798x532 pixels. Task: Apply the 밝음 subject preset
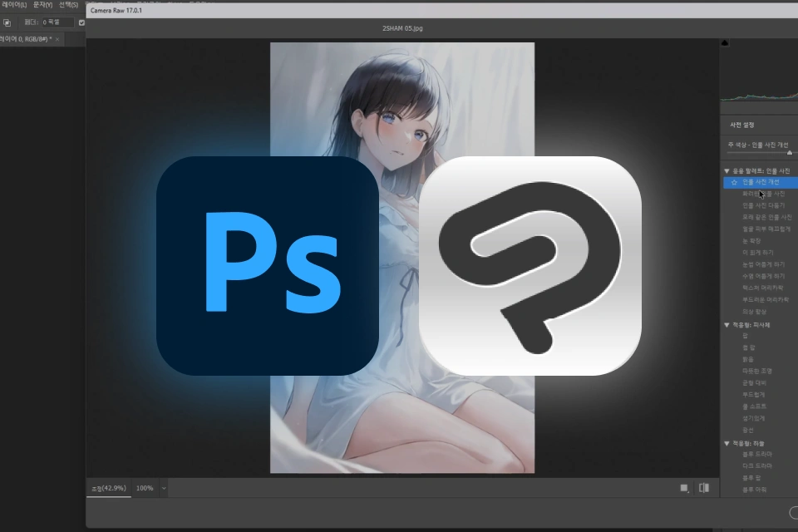pyautogui.click(x=747, y=359)
